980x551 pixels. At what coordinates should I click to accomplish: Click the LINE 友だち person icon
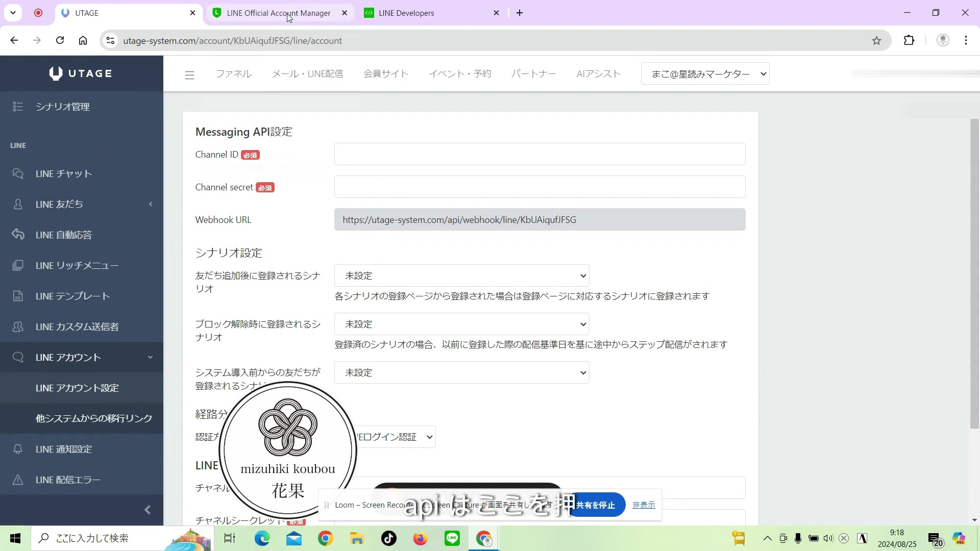[18, 204]
